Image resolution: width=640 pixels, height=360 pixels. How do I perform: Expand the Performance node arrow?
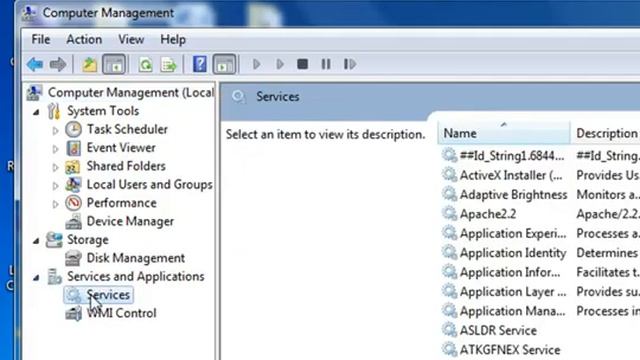coord(56,204)
